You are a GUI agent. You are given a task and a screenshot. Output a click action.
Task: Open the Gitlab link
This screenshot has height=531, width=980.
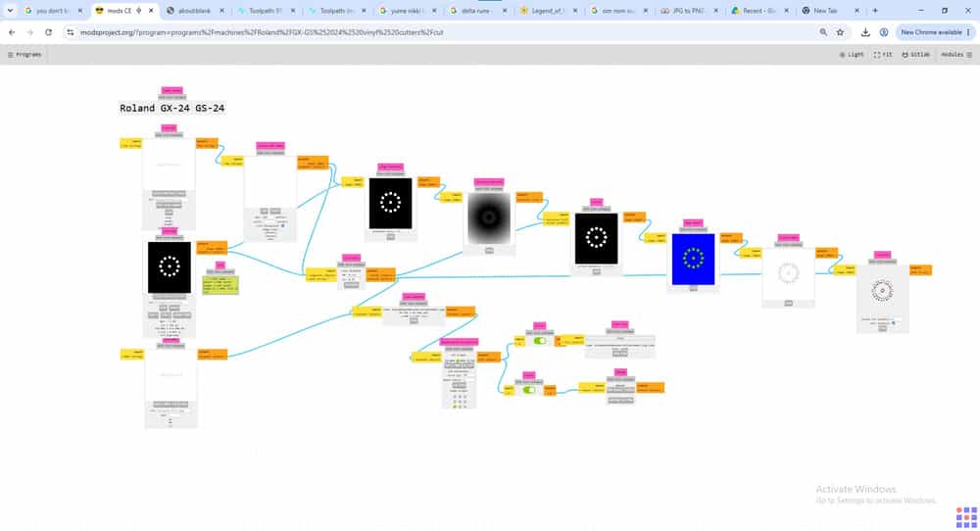(915, 55)
